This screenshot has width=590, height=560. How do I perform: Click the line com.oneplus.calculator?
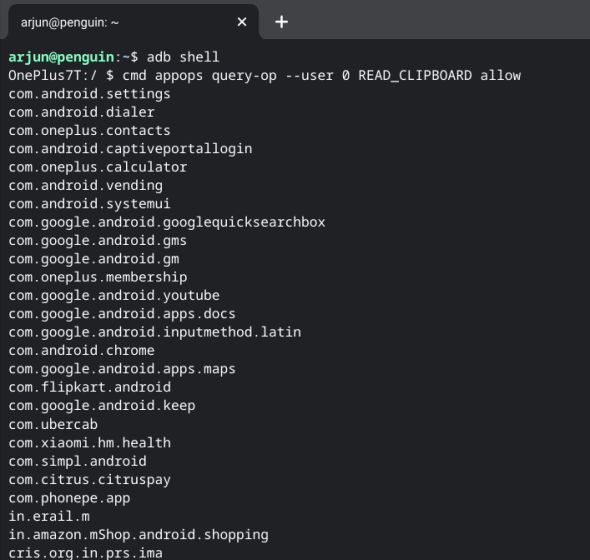click(97, 167)
